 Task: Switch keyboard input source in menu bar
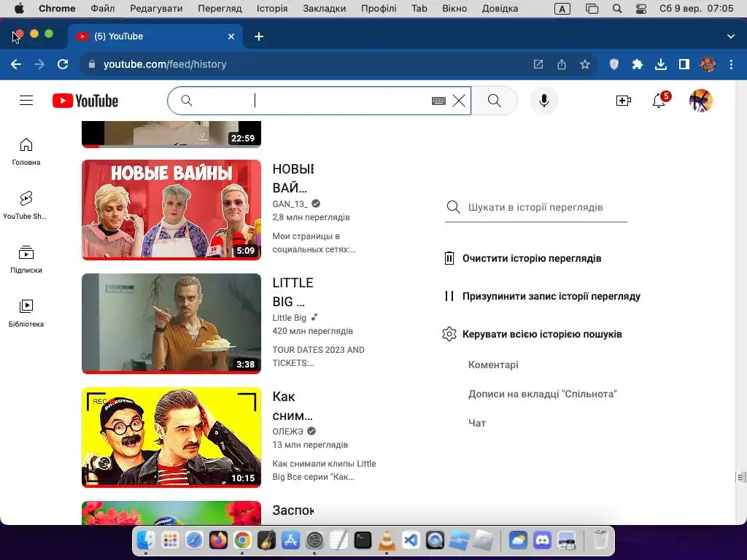562,9
